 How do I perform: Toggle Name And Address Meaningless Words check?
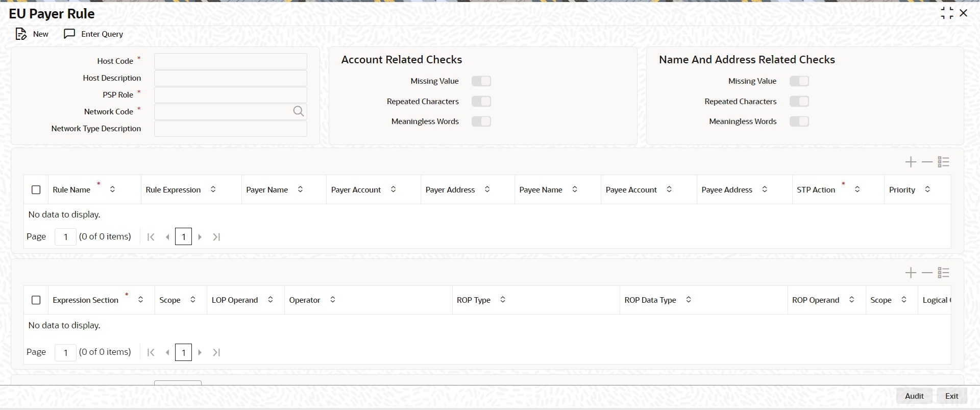799,122
